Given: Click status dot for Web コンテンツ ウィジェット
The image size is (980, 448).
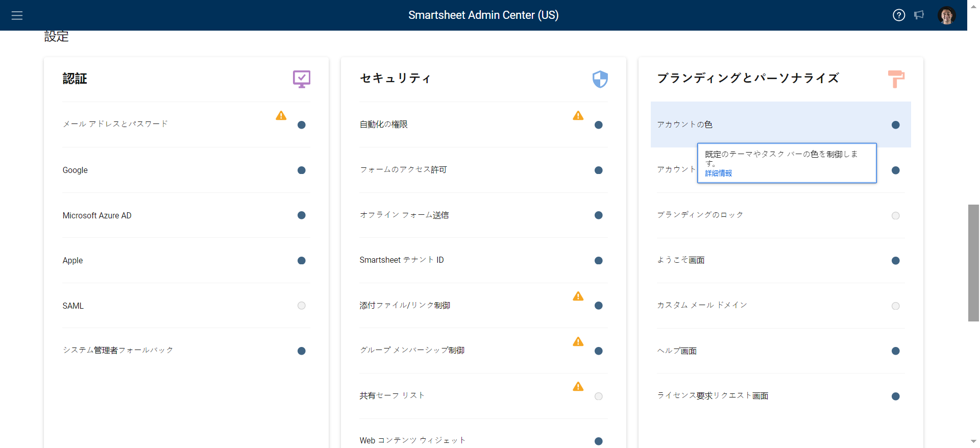Looking at the screenshot, I should [599, 441].
